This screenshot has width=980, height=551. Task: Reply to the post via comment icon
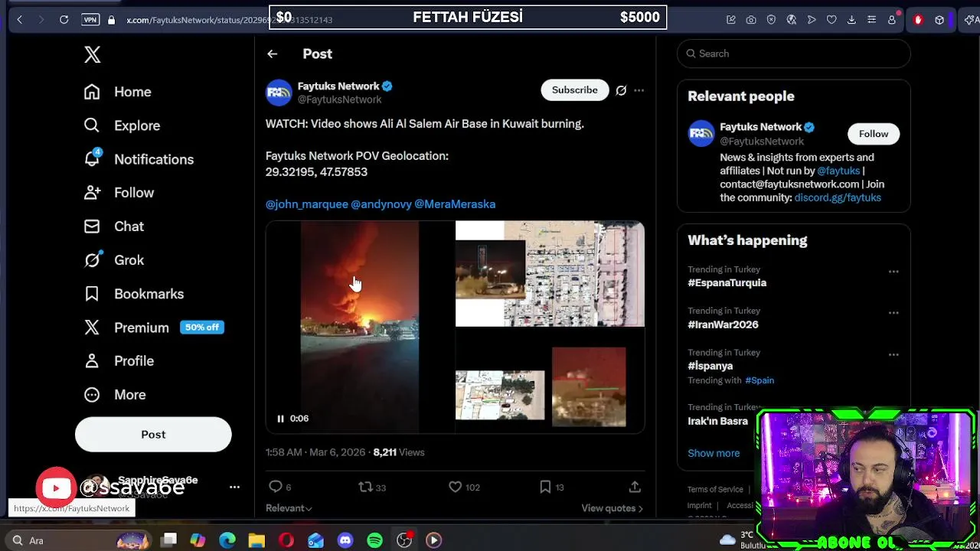coord(276,487)
